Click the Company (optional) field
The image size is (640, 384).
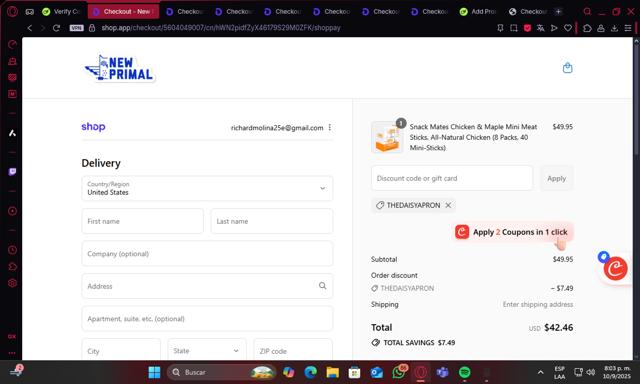207,253
